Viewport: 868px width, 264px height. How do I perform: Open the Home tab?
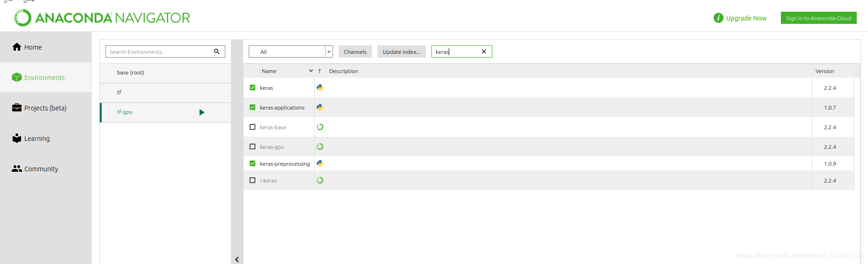46,47
